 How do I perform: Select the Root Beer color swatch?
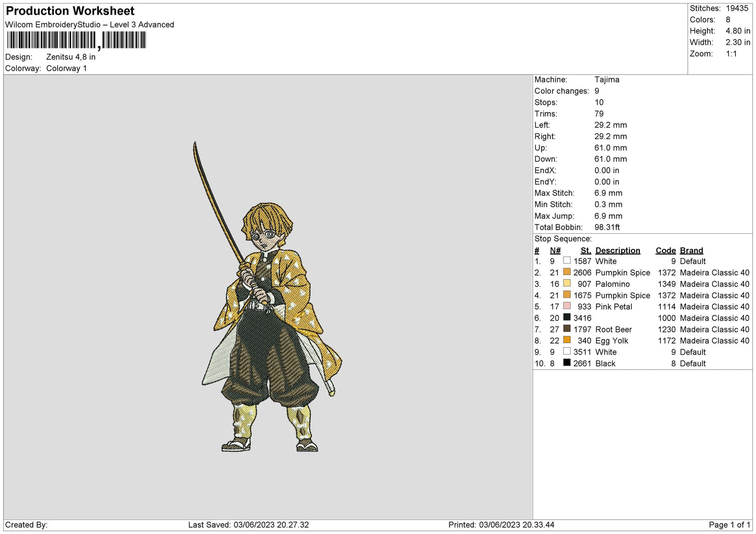[567, 329]
